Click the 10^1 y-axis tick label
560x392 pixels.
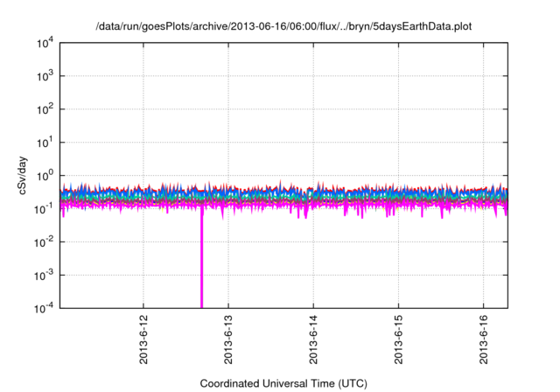[x=45, y=143]
